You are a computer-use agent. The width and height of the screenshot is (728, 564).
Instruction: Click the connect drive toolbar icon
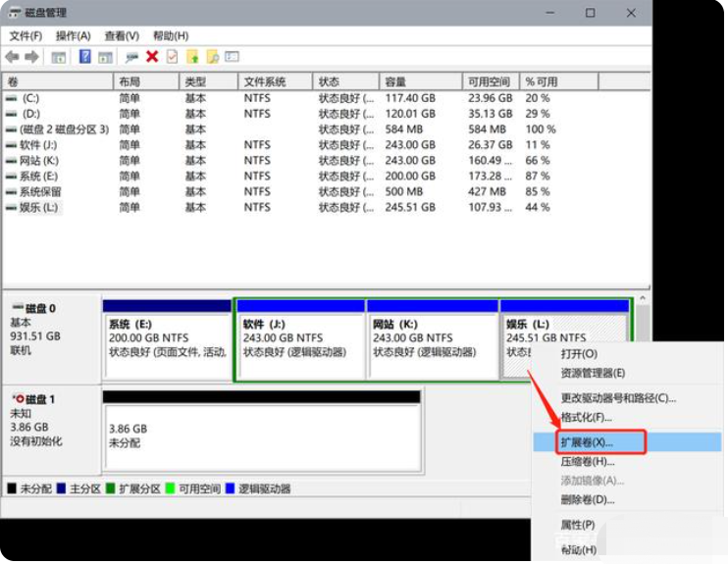click(x=131, y=57)
